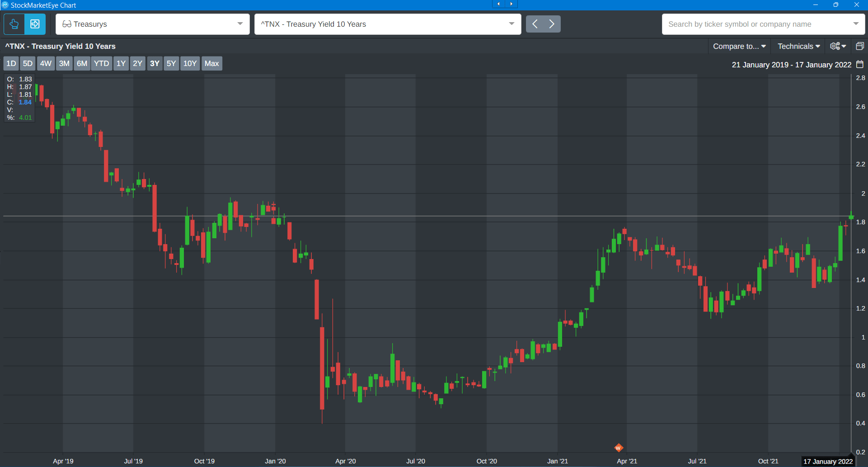Click the detach chart window icon
The height and width of the screenshot is (467, 868).
[x=860, y=46]
